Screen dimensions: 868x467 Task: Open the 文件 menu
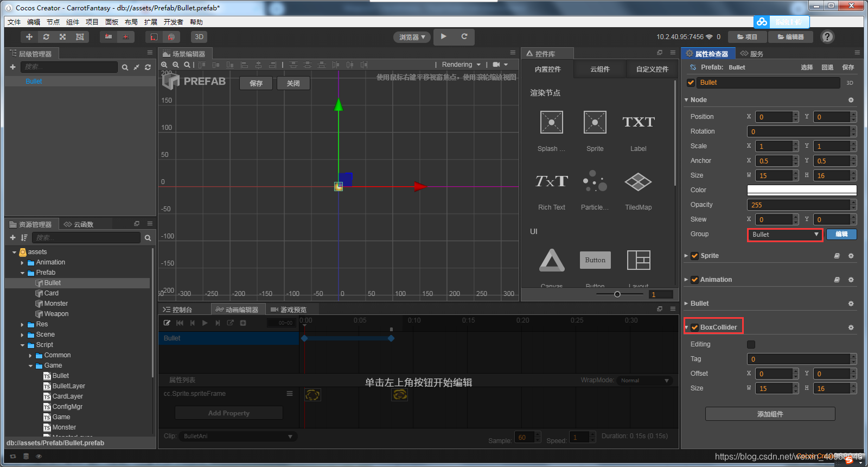point(14,22)
